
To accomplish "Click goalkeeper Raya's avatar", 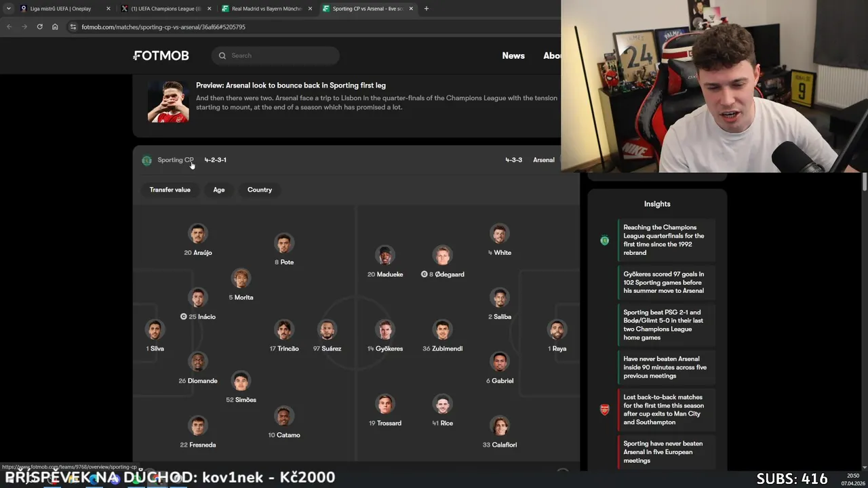I will coord(557,330).
